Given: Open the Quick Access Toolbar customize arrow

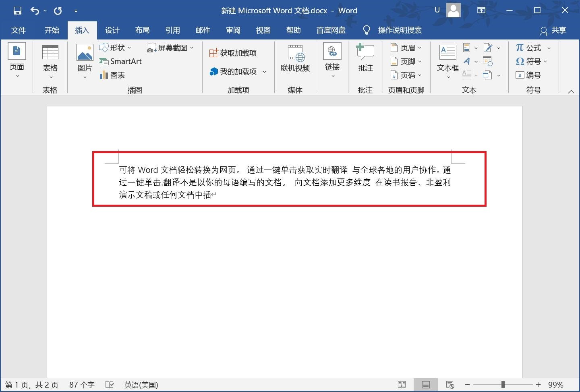Looking at the screenshot, I should click(x=76, y=11).
